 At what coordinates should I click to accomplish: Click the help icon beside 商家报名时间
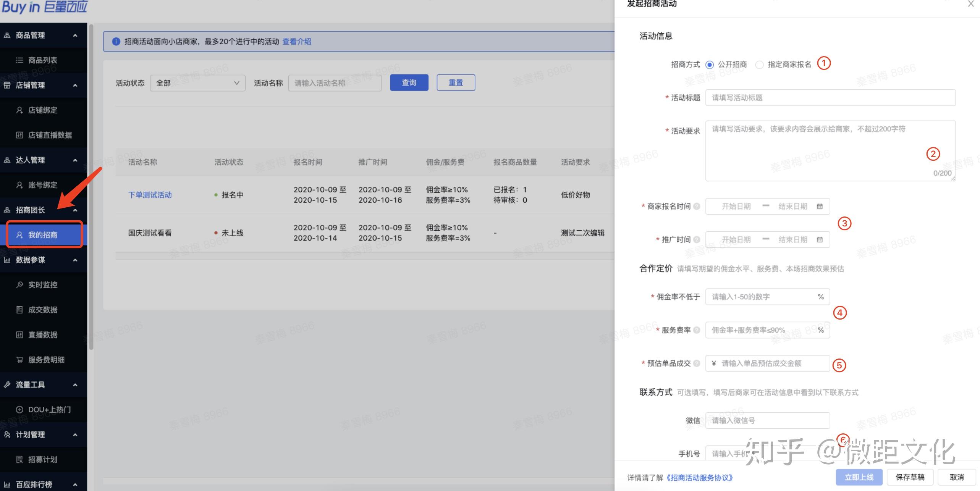click(x=697, y=207)
